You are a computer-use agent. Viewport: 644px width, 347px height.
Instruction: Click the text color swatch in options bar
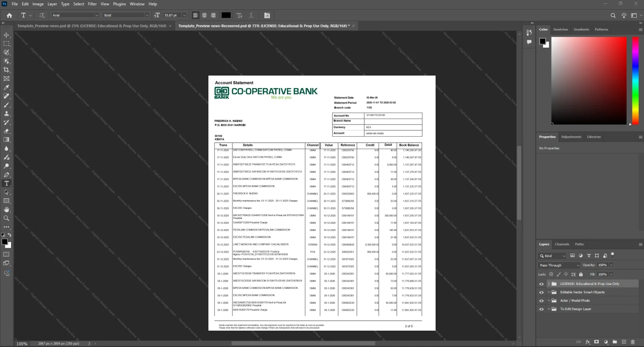tap(226, 15)
